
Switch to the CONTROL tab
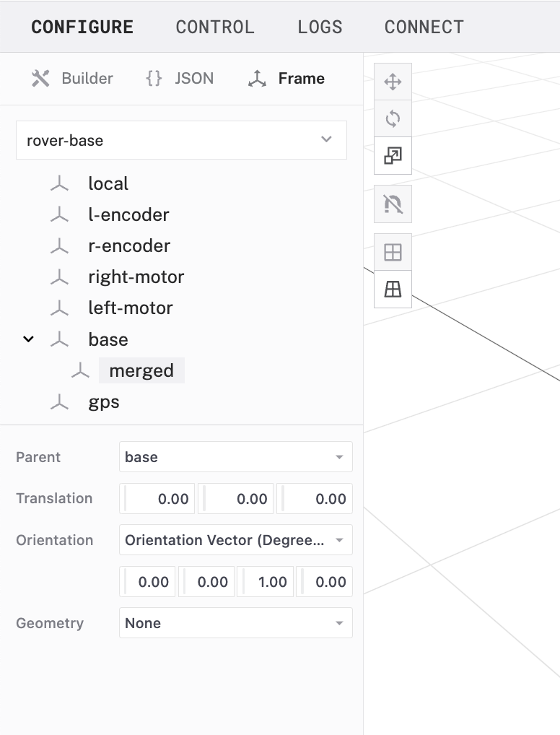click(215, 27)
